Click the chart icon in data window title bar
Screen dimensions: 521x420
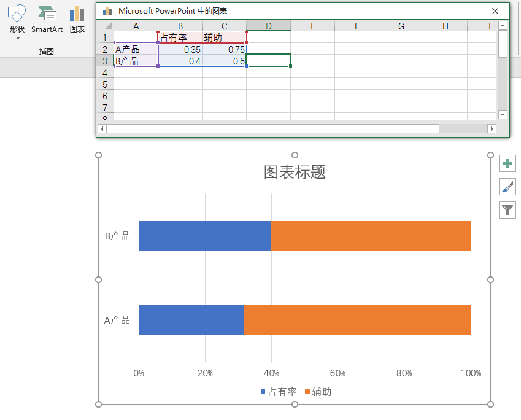pos(107,11)
